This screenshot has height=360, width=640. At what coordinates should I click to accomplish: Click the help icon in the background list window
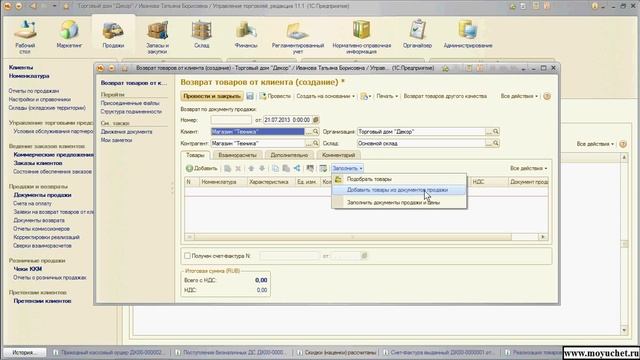coord(623,144)
